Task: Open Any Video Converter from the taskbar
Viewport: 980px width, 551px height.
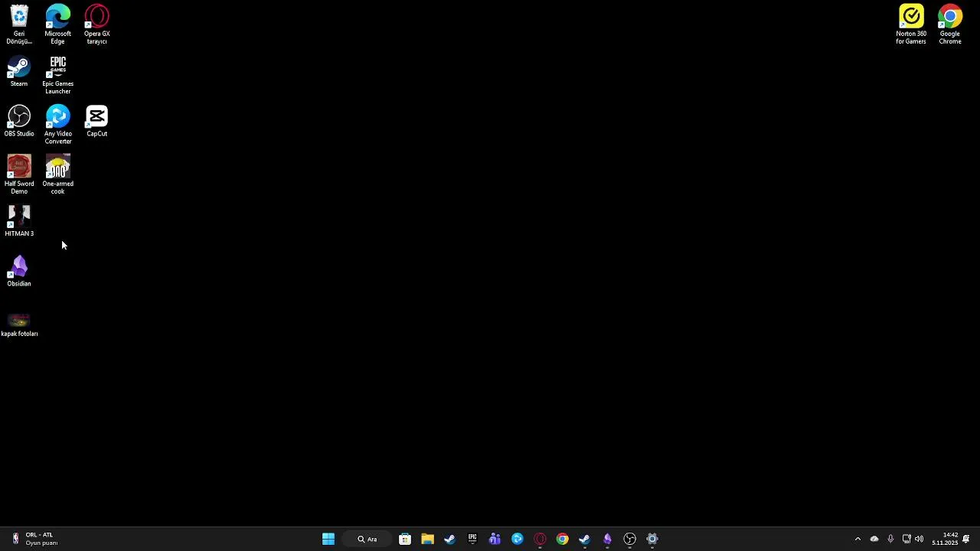Action: click(x=518, y=539)
